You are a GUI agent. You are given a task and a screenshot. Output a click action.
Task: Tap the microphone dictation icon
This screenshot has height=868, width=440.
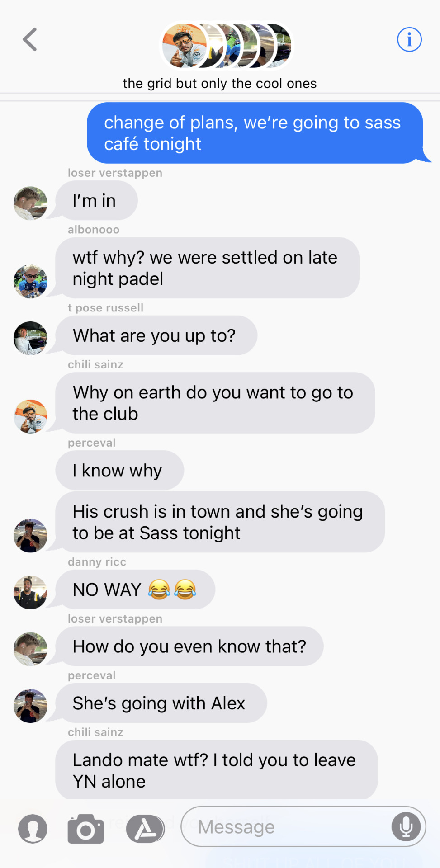tap(406, 826)
